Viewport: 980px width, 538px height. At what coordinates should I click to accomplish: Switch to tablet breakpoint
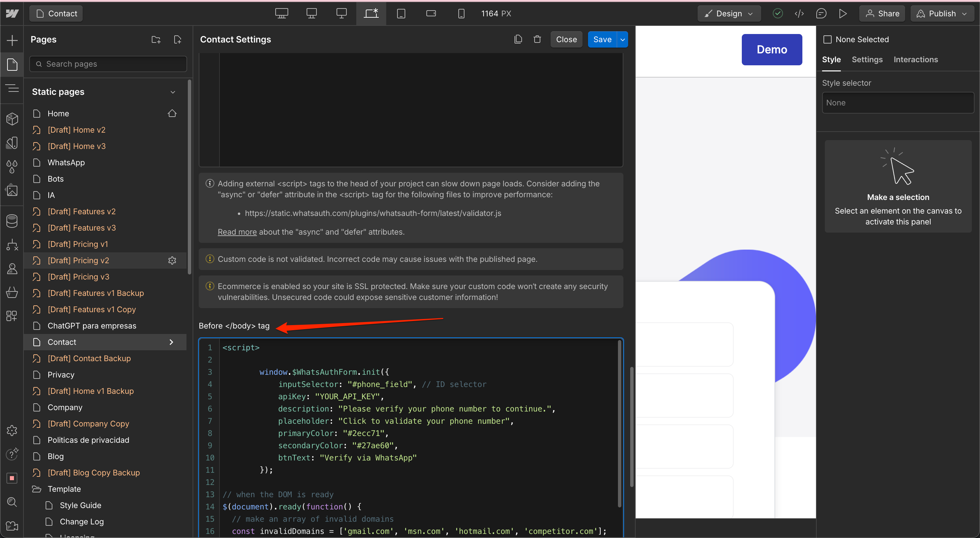pos(401,14)
